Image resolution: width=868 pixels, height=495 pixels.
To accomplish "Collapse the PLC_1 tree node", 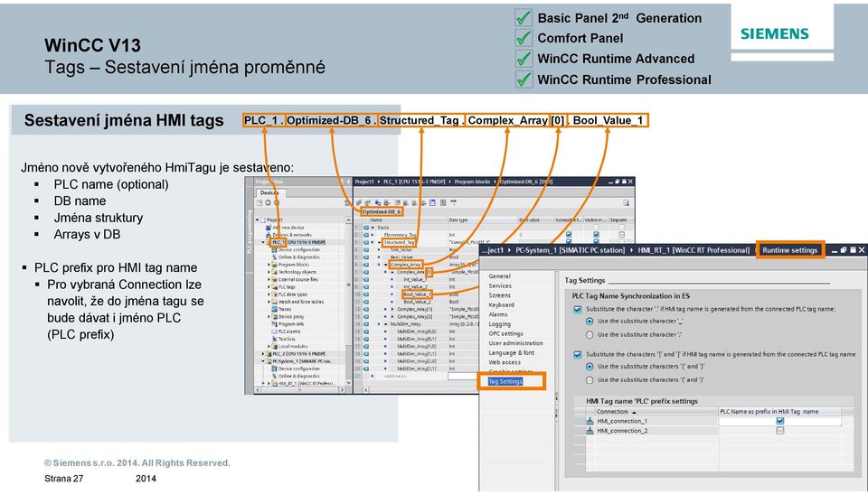I will pos(263,242).
